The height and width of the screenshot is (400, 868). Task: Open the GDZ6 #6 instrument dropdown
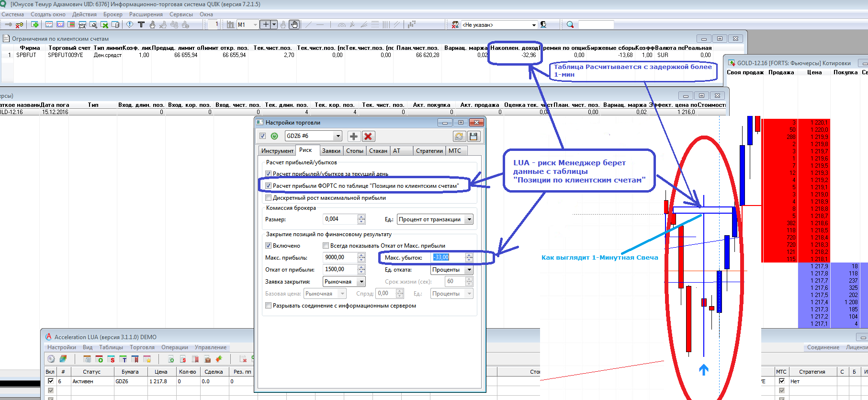pyautogui.click(x=338, y=136)
